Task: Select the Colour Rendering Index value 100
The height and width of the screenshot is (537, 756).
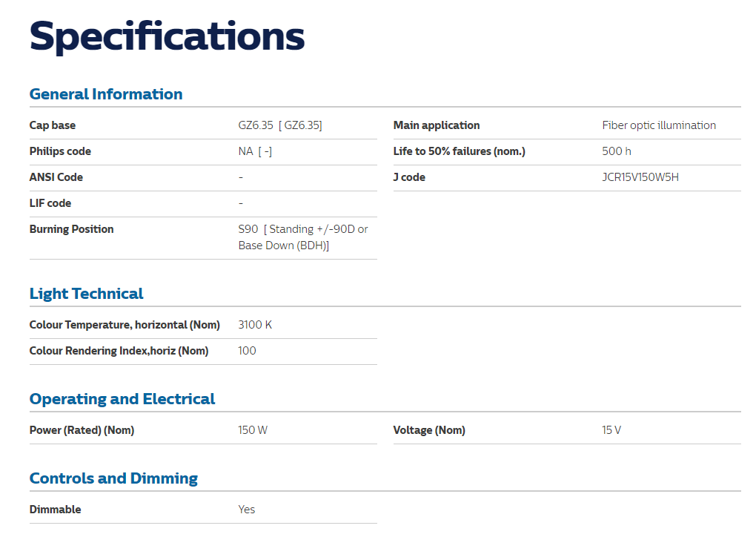Action: pyautogui.click(x=247, y=352)
